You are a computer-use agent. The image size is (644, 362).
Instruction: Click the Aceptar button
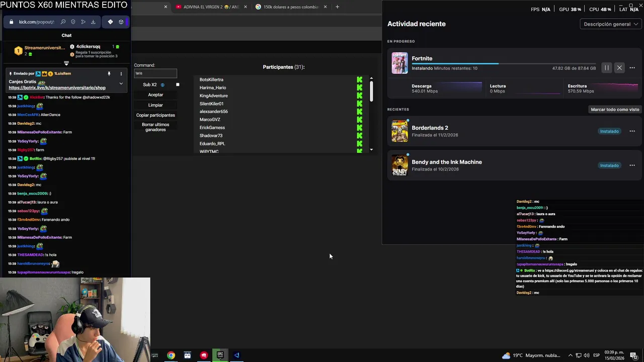[155, 95]
